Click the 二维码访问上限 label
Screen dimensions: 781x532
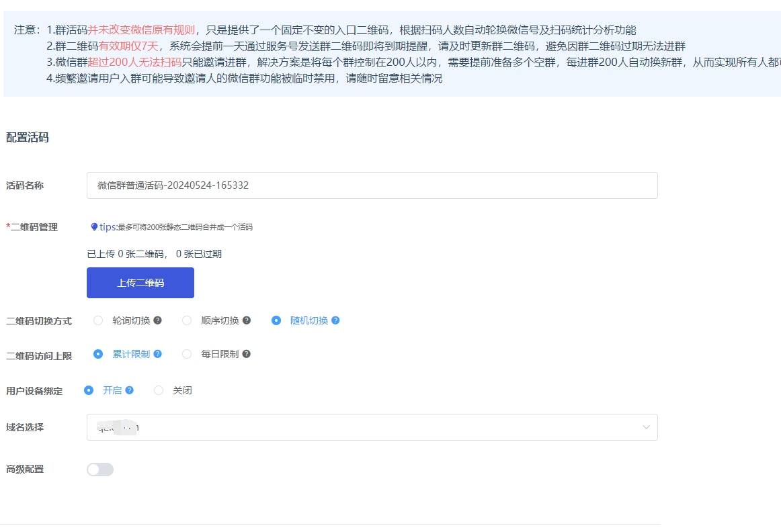[39, 356]
